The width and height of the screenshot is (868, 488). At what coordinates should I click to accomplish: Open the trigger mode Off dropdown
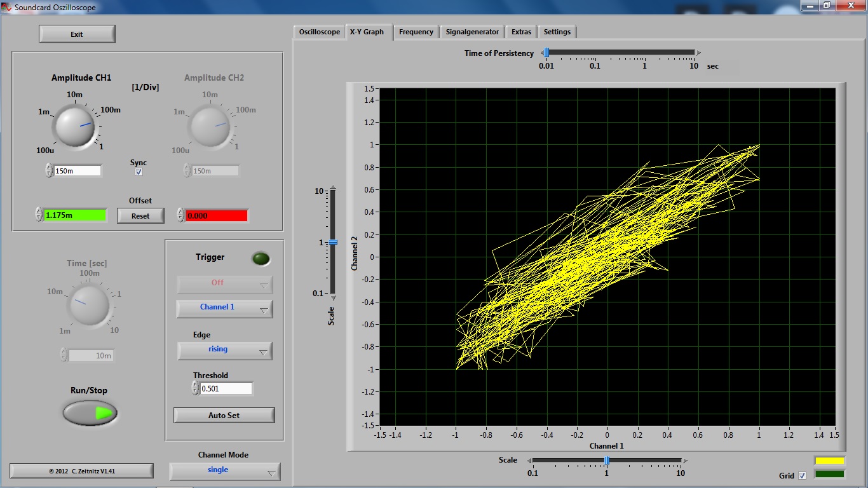(224, 283)
